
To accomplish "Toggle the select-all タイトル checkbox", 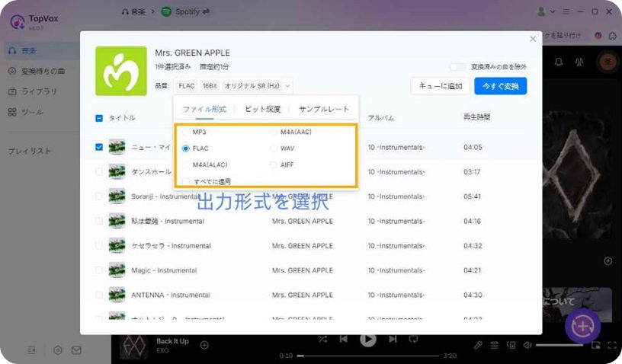I will coord(99,118).
